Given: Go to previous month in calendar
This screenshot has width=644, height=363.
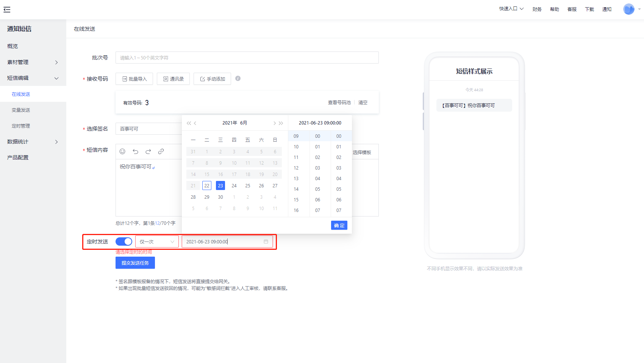Looking at the screenshot, I should pos(195,123).
